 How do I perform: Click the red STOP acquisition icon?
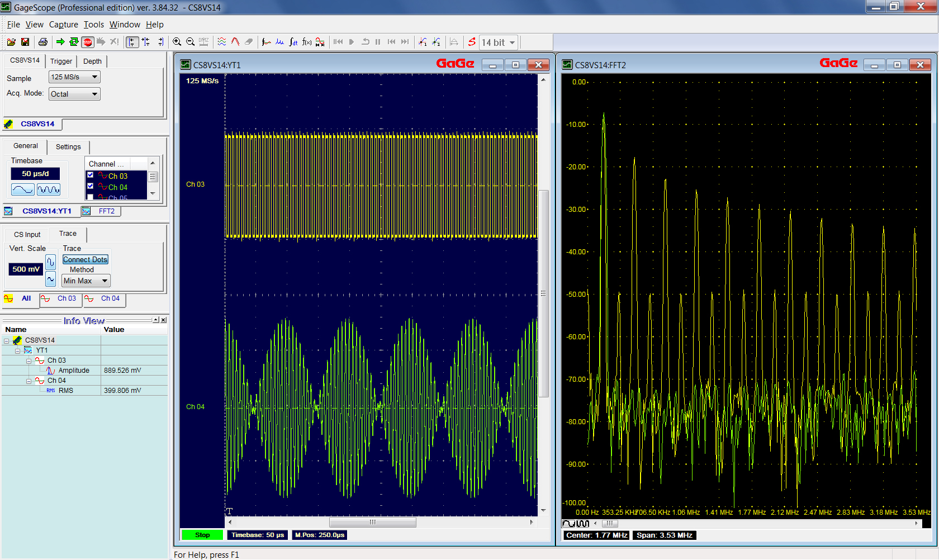click(x=87, y=42)
